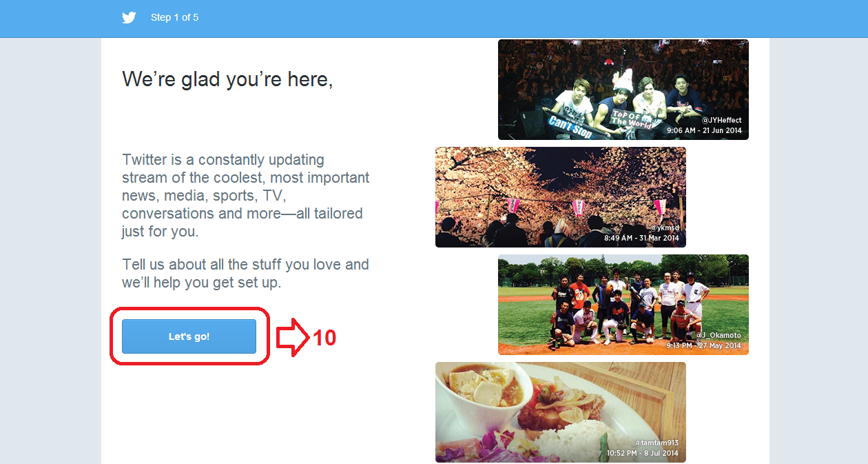Image resolution: width=868 pixels, height=464 pixels.
Task: Click the @J_Okamoto username
Action: 719,336
